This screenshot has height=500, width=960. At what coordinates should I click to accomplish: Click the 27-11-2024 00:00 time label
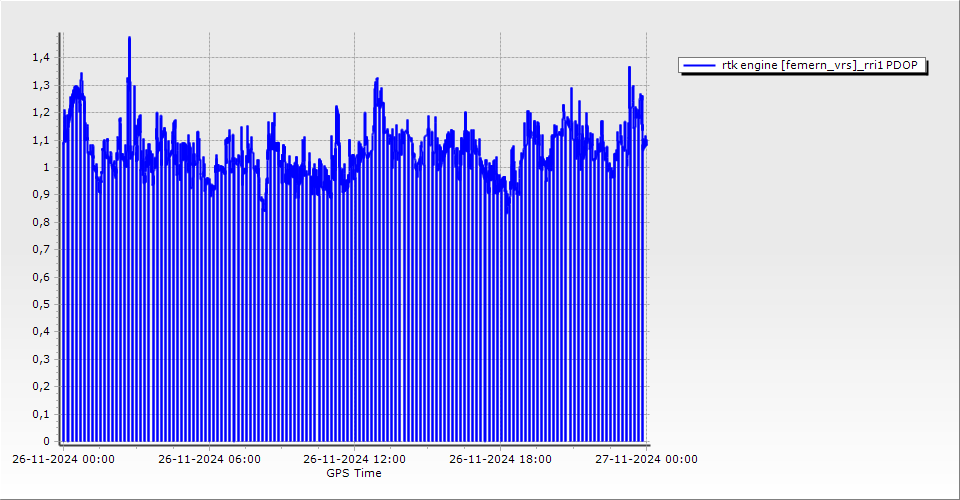click(x=646, y=460)
